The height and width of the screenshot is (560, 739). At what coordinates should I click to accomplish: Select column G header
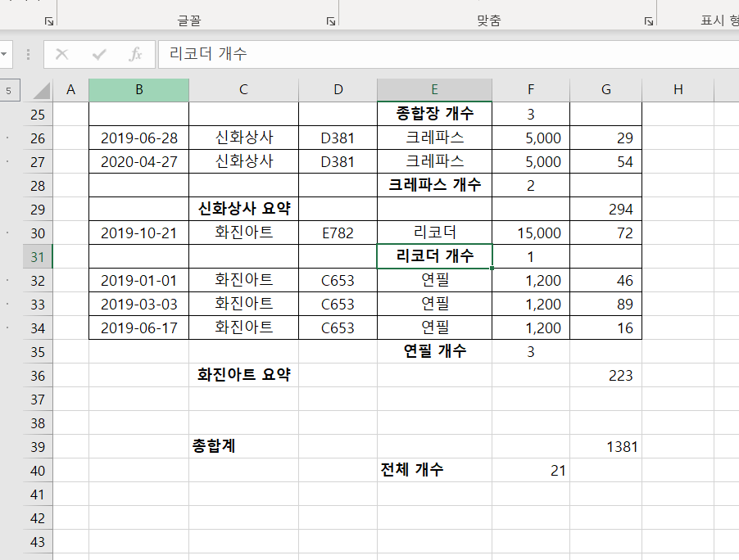pyautogui.click(x=605, y=90)
